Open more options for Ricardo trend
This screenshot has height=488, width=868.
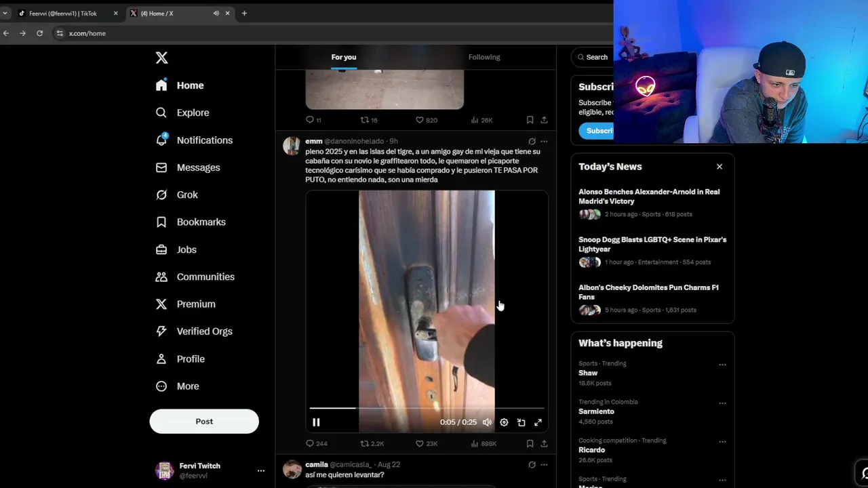pos(722,441)
